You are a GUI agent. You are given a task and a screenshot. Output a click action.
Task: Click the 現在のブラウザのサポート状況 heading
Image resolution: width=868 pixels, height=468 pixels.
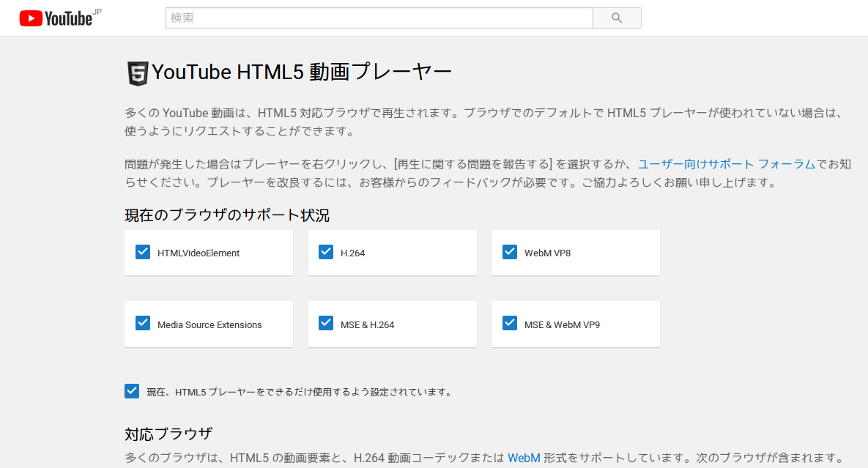click(x=227, y=215)
